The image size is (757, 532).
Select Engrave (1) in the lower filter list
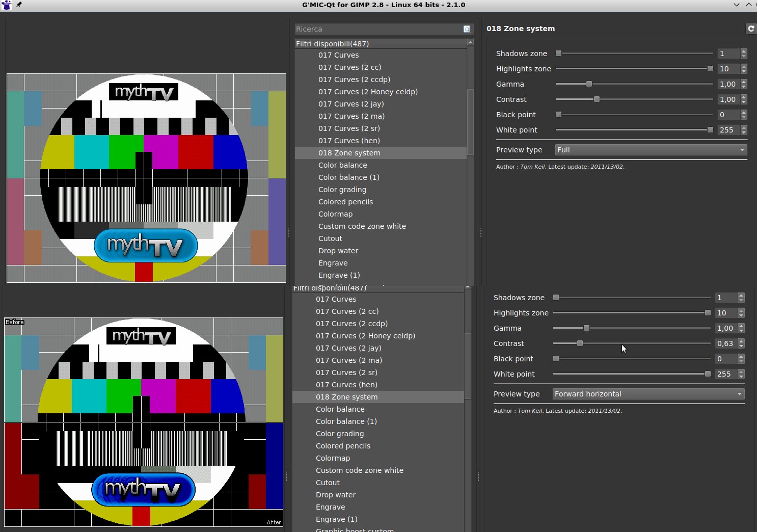point(378,519)
